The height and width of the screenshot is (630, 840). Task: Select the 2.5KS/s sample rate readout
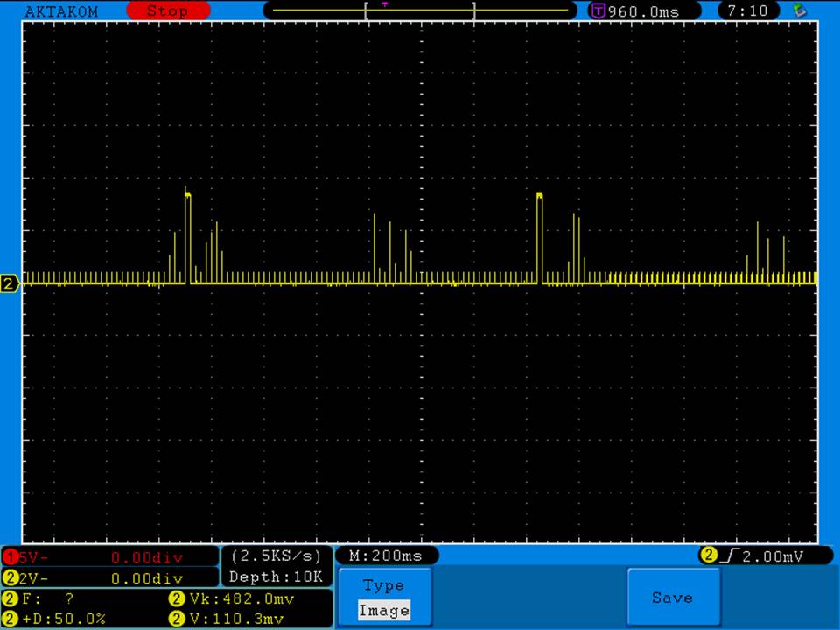(276, 556)
